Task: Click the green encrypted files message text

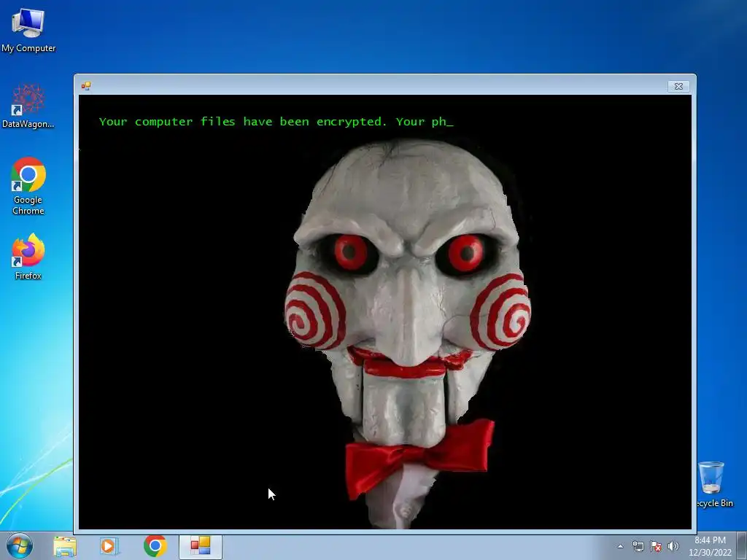Action: coord(276,122)
